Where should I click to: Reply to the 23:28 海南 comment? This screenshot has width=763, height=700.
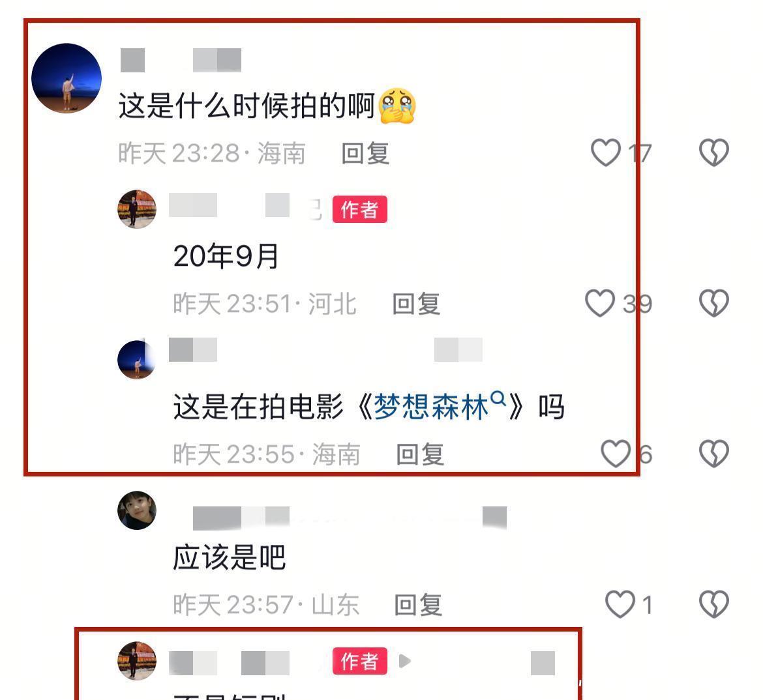pyautogui.click(x=365, y=153)
